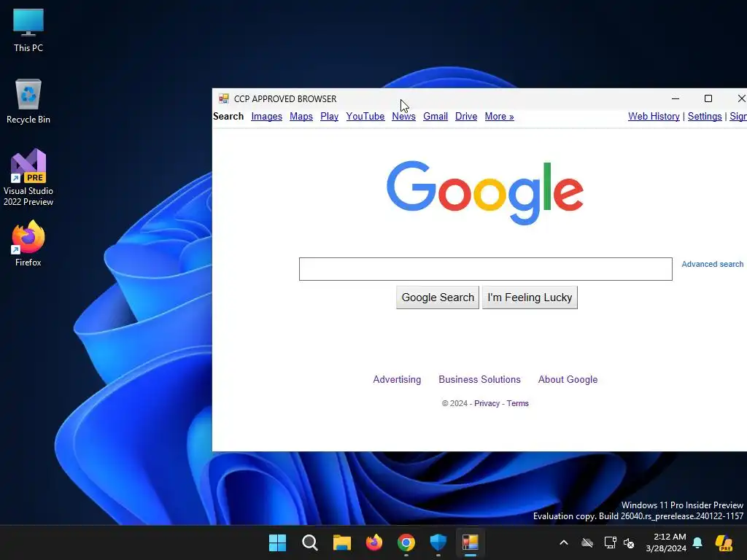Click the bold Search label
This screenshot has width=747, height=560.
coord(228,117)
